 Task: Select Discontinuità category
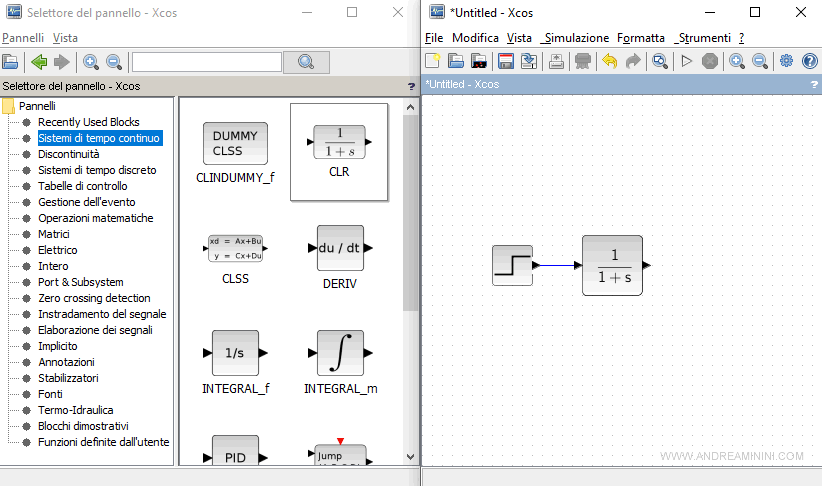pos(69,154)
